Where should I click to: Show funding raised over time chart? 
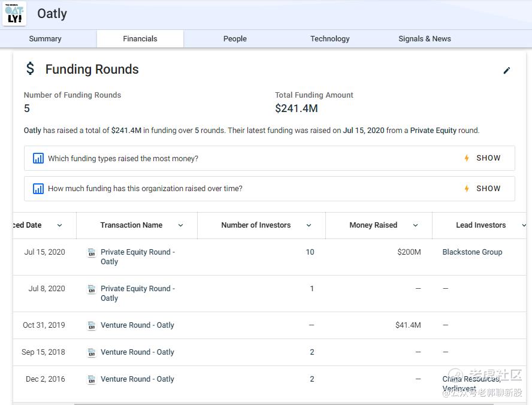[x=488, y=189]
